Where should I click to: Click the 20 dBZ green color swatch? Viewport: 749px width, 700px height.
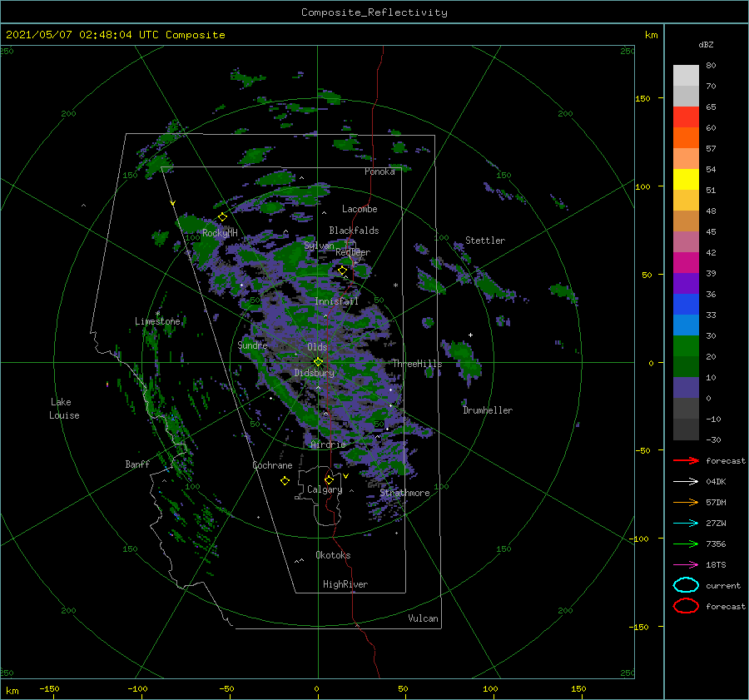click(x=686, y=367)
